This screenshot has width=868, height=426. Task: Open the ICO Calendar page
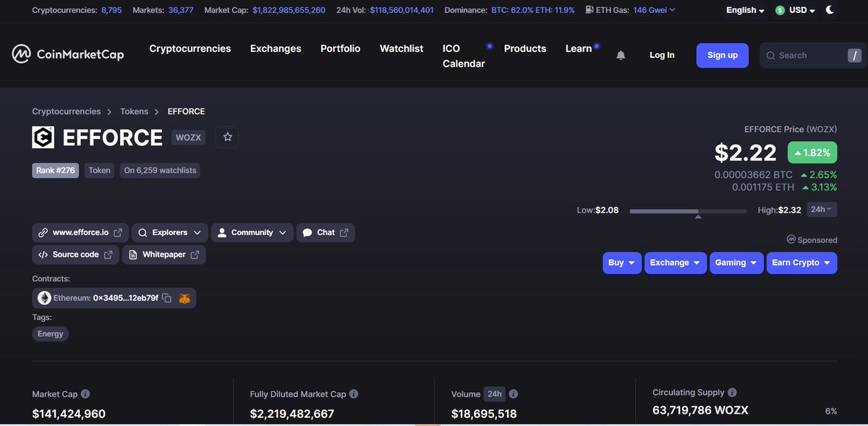click(x=464, y=56)
